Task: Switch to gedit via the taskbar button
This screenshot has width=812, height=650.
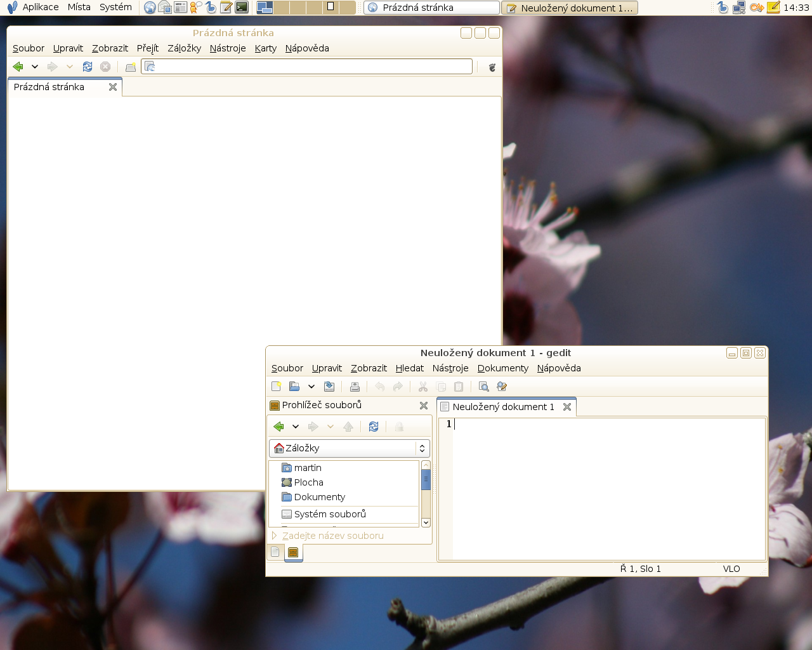Action: [570, 8]
